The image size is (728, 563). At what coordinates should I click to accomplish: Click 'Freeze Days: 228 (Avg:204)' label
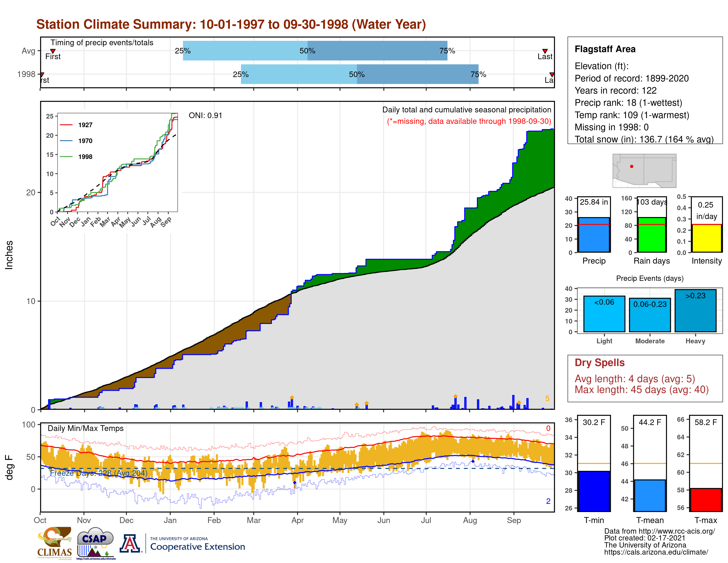99,473
